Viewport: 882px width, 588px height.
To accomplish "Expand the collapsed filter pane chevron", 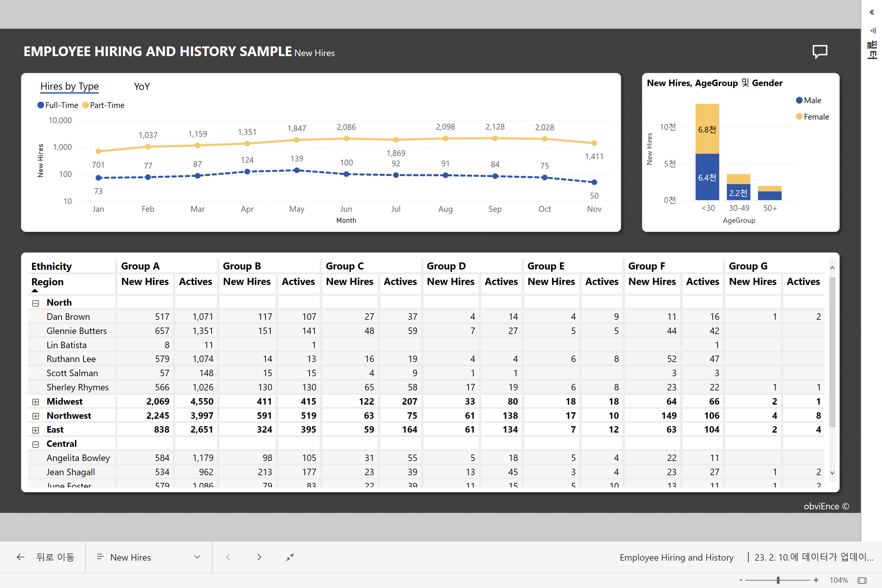I will (x=871, y=12).
